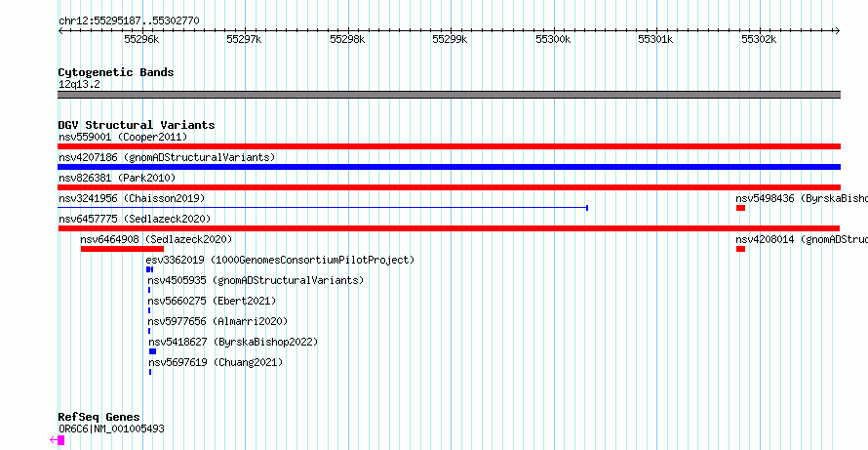Open variant label nsv5498436 (ByrskaBishop)
The width and height of the screenshot is (868, 450).
coord(802,198)
